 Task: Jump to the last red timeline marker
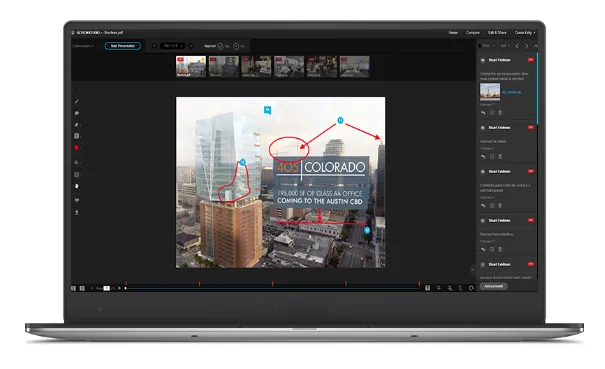tap(419, 284)
